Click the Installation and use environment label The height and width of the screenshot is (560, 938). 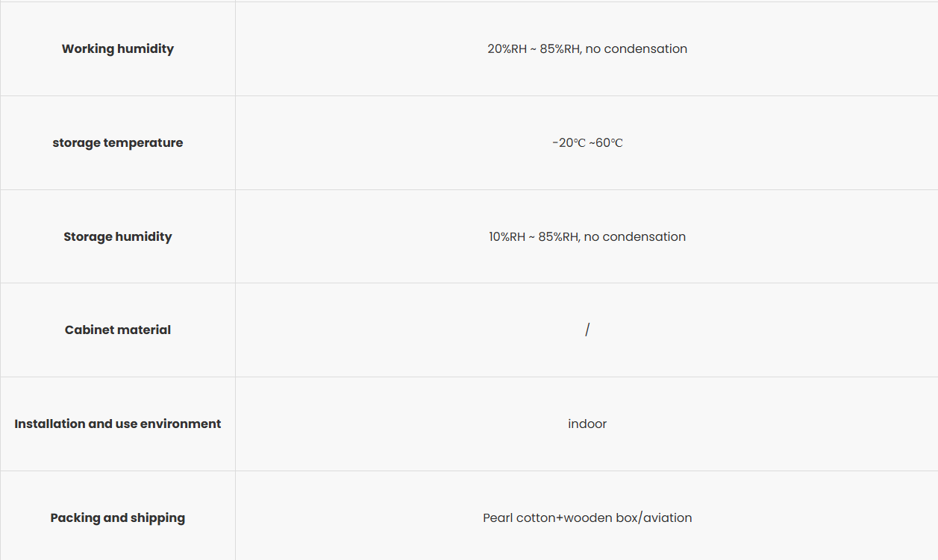[118, 424]
